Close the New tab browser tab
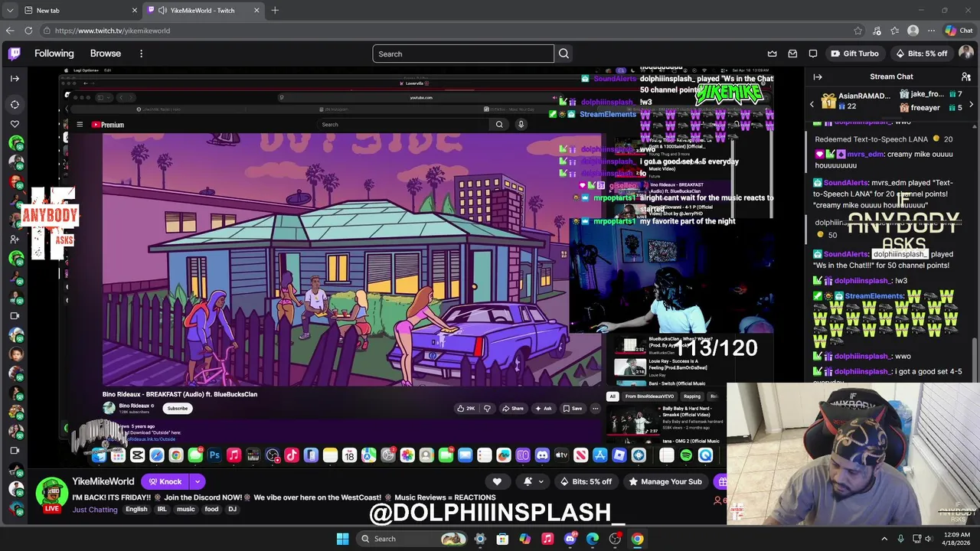Viewport: 980px width, 551px height. point(135,10)
